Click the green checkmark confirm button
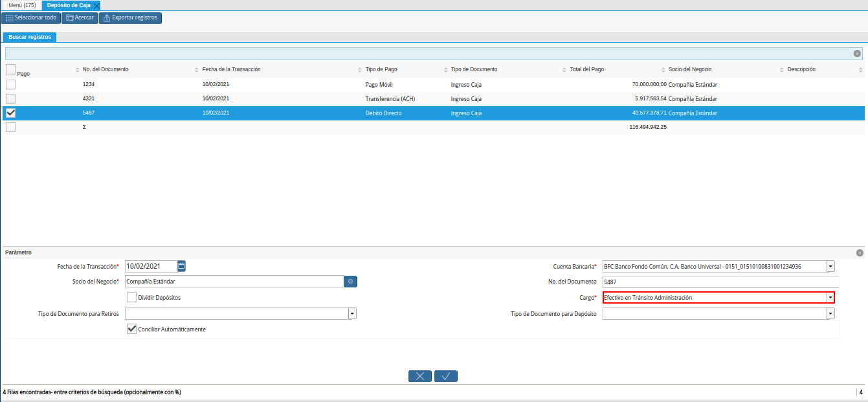Screen dimensions: 868x402 click(446, 376)
